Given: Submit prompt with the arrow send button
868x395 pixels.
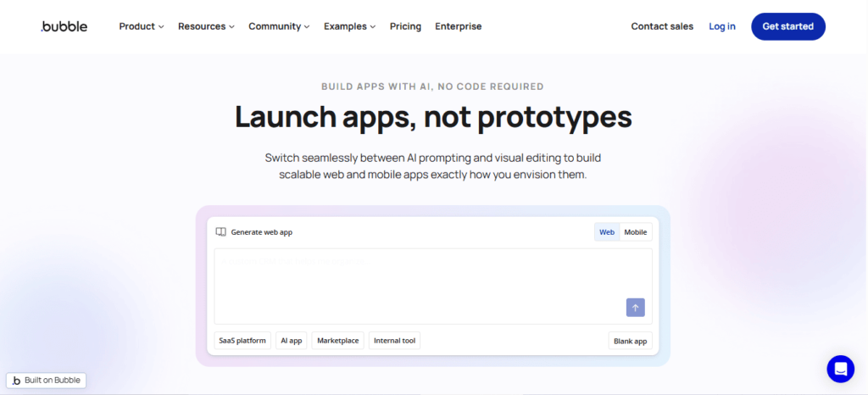Looking at the screenshot, I should click(x=635, y=308).
